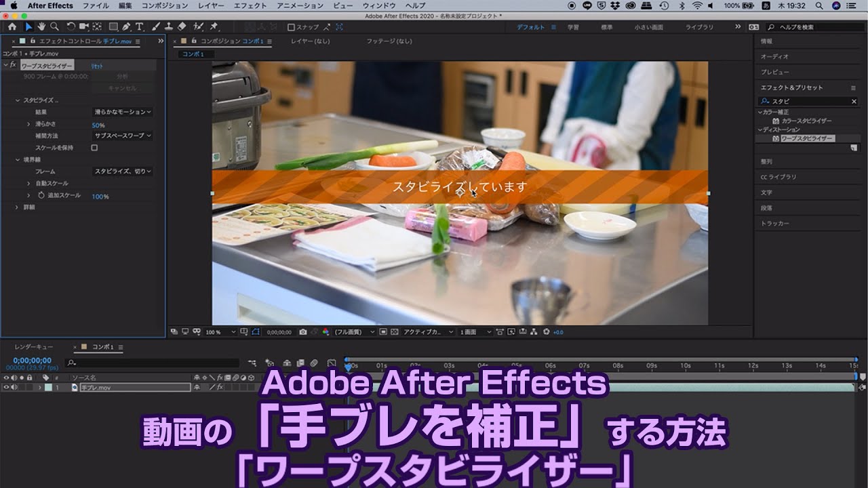Viewport: 868px width, 488px height.
Task: Select the Horizontal Type tool
Action: click(139, 27)
